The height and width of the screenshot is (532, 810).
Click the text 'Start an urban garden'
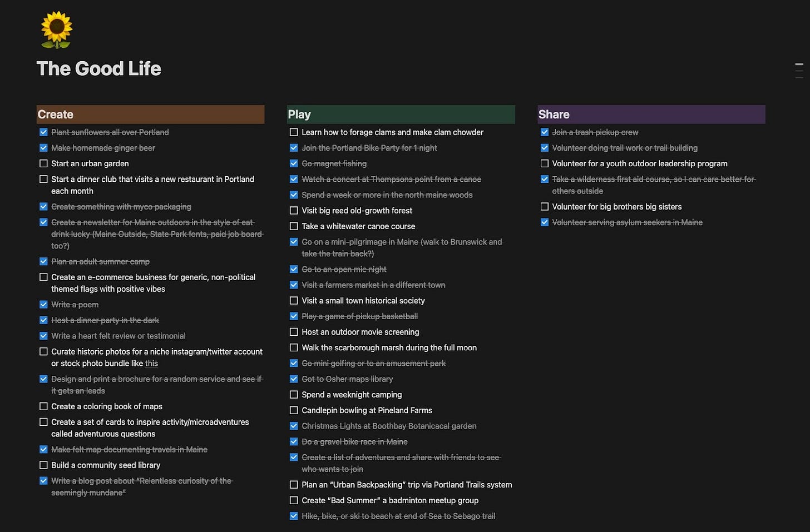[90, 163]
